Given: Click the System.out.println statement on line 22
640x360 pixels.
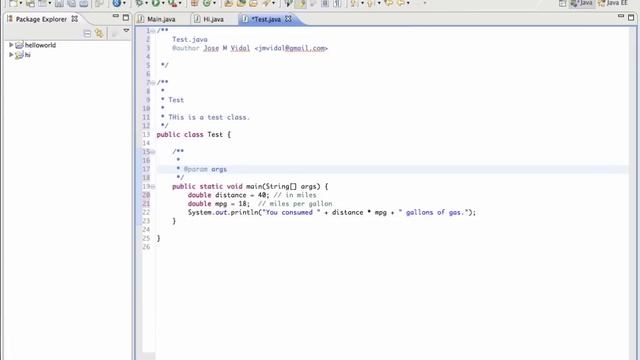Looking at the screenshot, I should [x=332, y=212].
